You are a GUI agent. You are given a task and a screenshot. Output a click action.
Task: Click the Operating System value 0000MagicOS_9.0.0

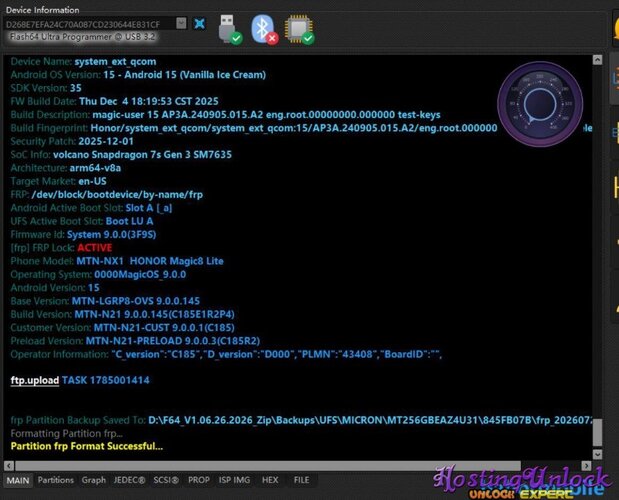[x=140, y=275]
